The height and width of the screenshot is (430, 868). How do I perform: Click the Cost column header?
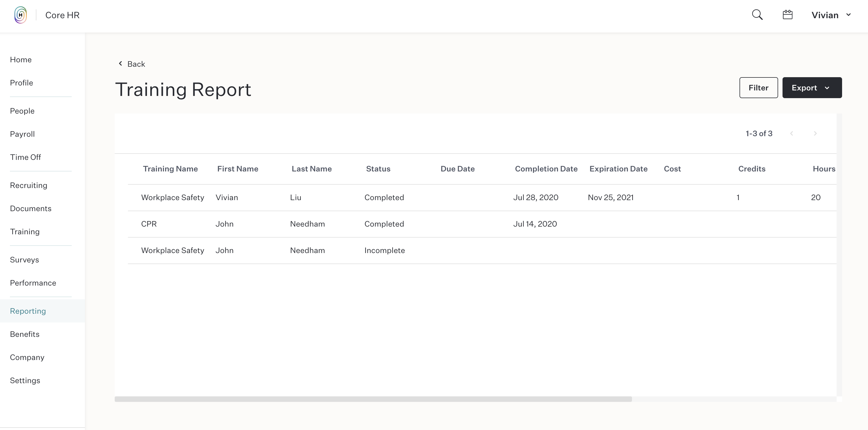click(x=672, y=169)
